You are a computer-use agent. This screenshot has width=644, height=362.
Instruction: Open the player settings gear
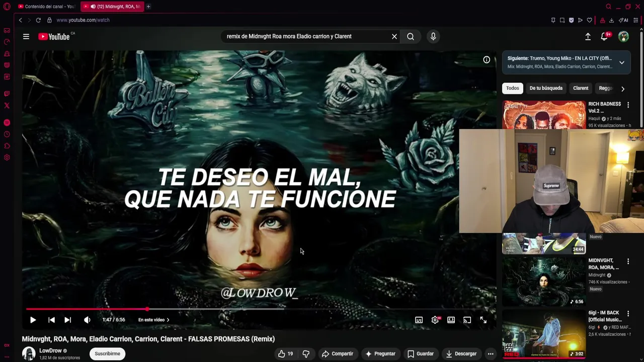435,320
